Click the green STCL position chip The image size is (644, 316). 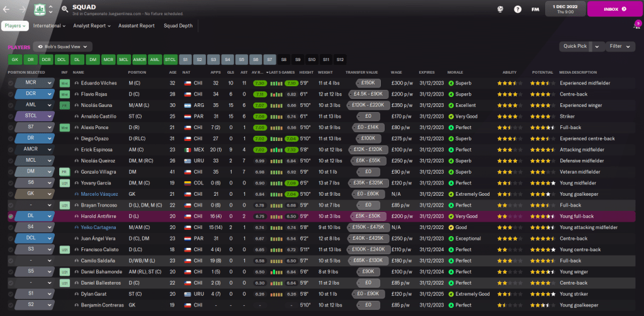point(171,59)
